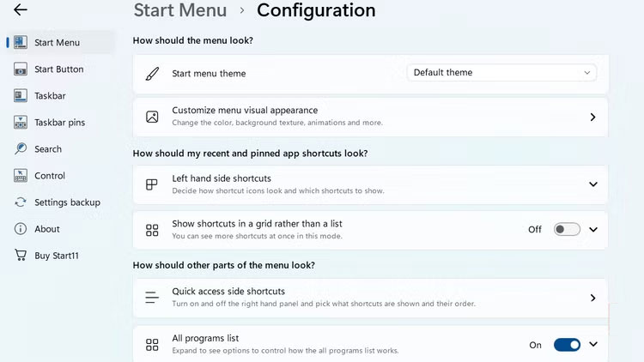644x362 pixels.
Task: Turn off the All programs list toggle
Action: (x=567, y=345)
